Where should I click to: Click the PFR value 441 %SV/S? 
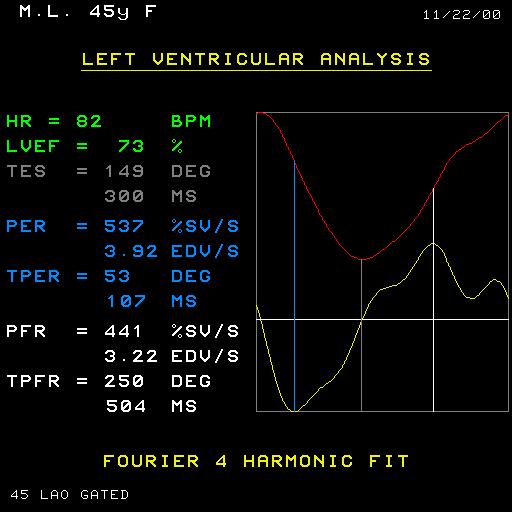click(x=172, y=331)
